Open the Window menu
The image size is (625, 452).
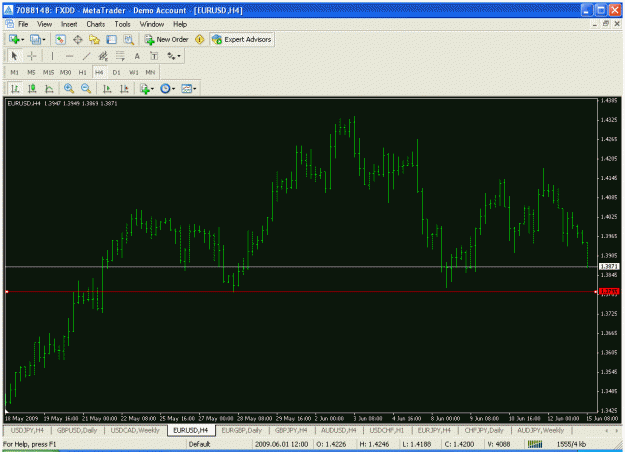click(151, 24)
